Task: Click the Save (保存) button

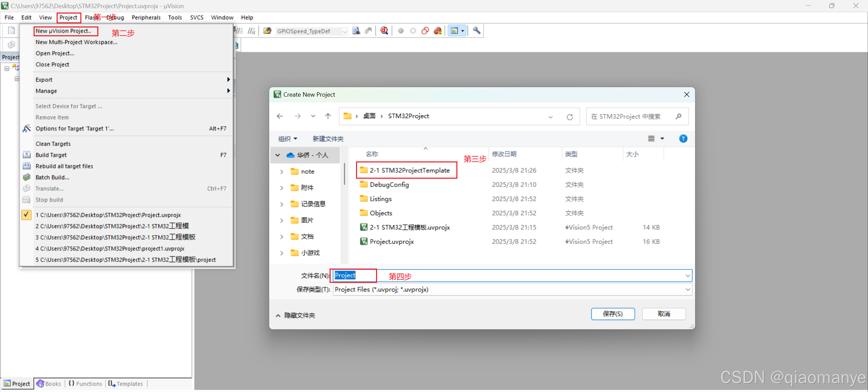Action: point(613,314)
